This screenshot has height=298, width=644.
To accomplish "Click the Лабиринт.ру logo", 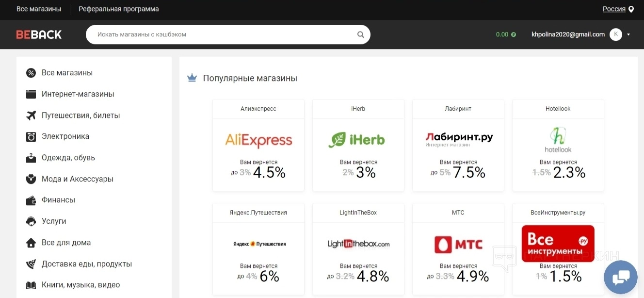I will 459,139.
